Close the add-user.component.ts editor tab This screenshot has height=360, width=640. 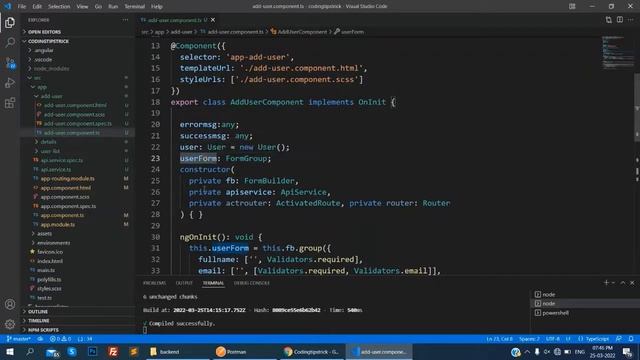pos(213,20)
